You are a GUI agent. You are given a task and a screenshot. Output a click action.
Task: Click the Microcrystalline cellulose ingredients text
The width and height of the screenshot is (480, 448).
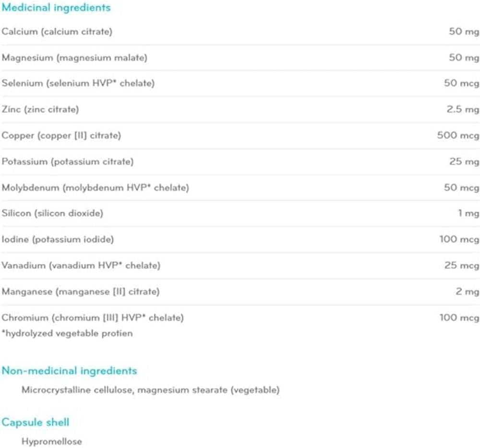coord(150,390)
